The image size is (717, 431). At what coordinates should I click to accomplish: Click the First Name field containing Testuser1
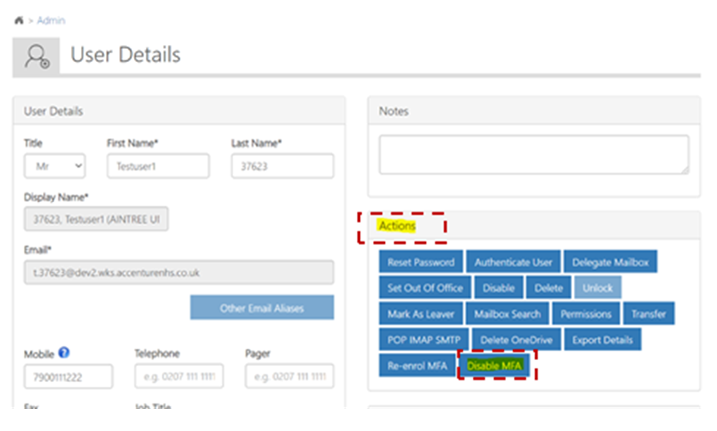[158, 166]
